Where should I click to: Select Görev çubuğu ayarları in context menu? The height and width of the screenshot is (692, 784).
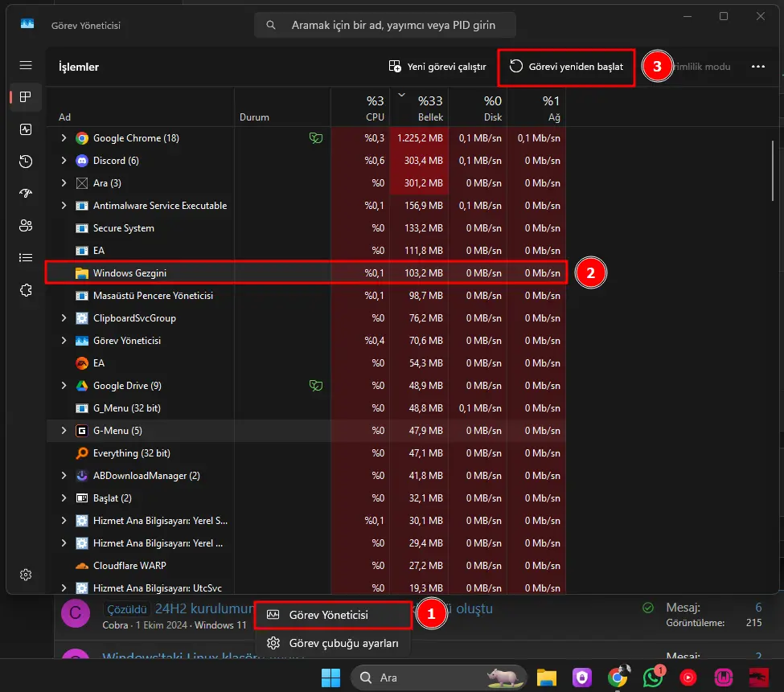333,643
